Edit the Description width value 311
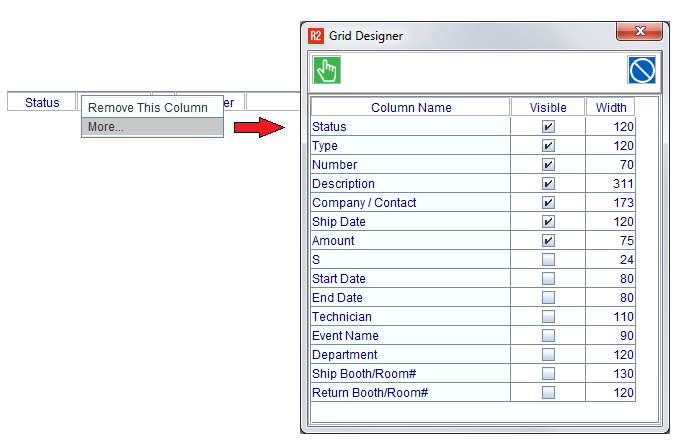This screenshot has width=679, height=447. click(610, 184)
